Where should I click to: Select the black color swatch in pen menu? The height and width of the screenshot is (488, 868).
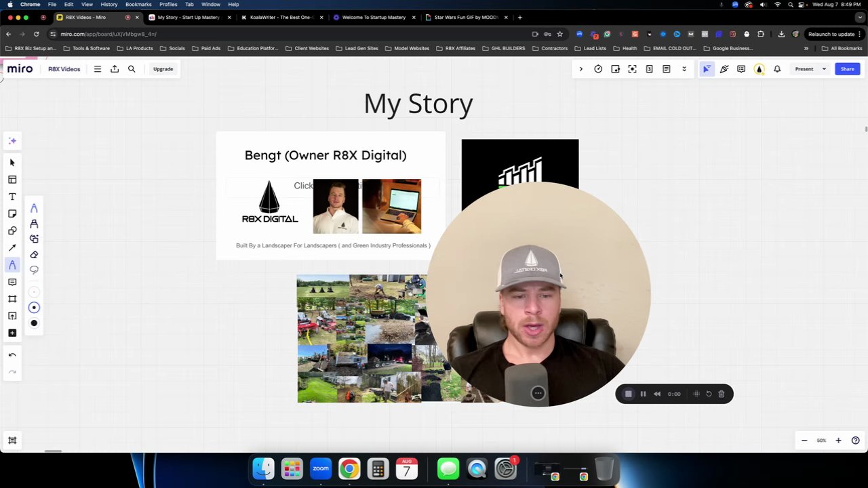click(x=34, y=323)
